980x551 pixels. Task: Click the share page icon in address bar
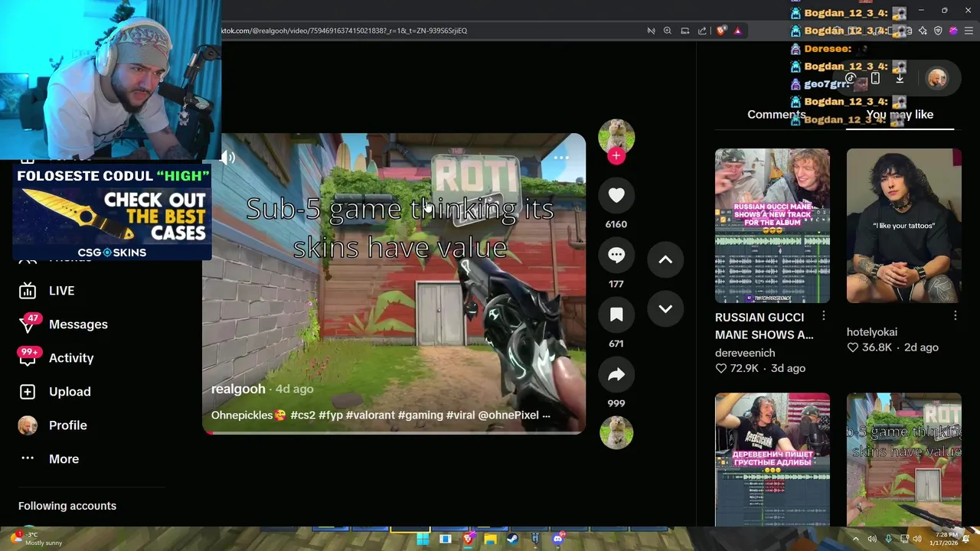point(702,31)
